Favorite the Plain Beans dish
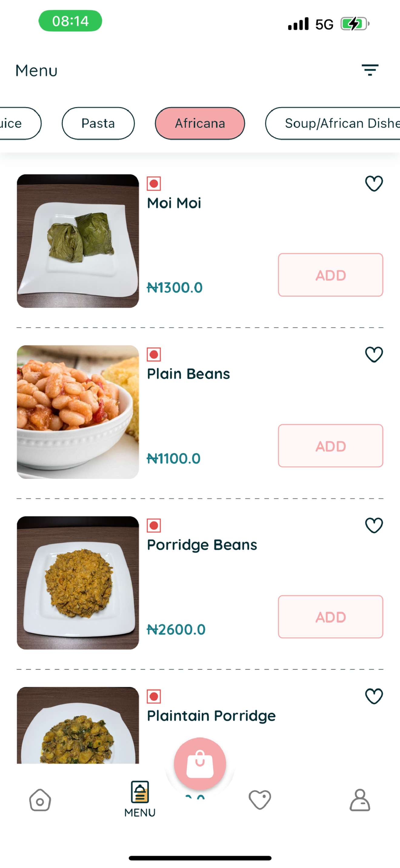 point(374,354)
